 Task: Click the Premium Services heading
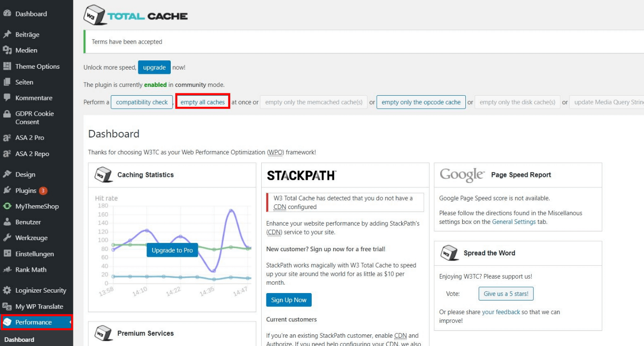pyautogui.click(x=146, y=333)
